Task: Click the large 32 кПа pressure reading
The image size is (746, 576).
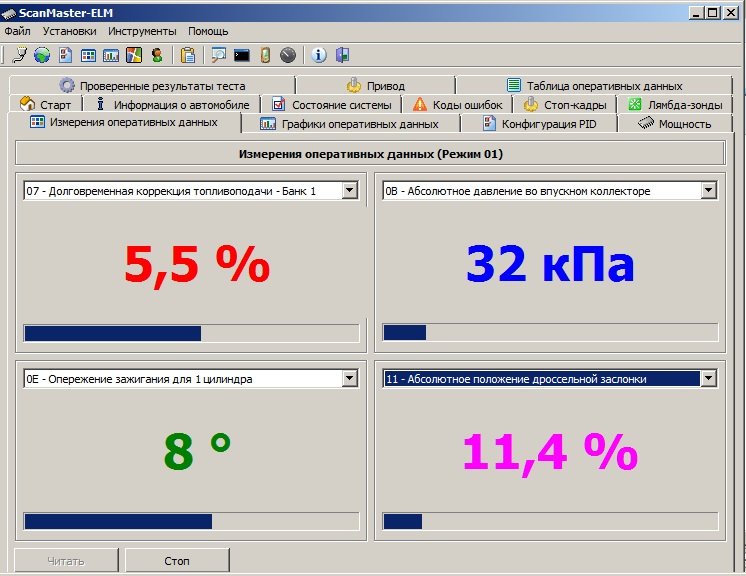Action: tap(550, 264)
